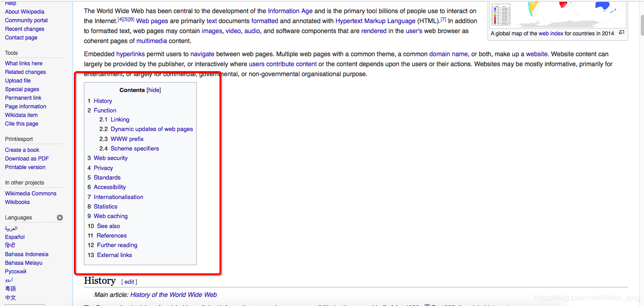Switch to Español language version
644x306 pixels.
click(x=15, y=237)
